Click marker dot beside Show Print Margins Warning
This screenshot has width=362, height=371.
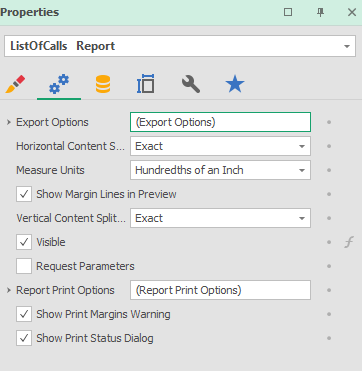pyautogui.click(x=329, y=314)
